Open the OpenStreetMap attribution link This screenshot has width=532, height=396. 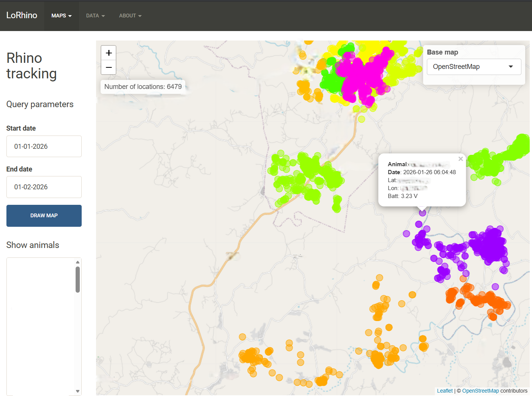480,391
